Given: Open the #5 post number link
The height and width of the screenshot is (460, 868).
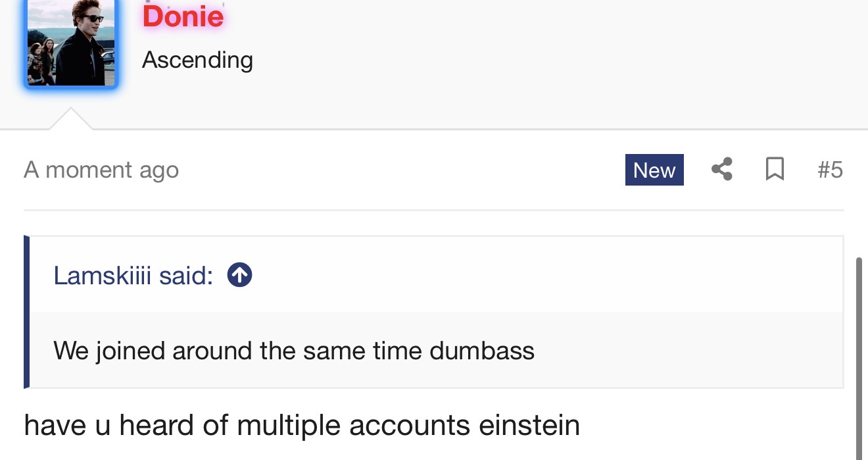Looking at the screenshot, I should coord(830,170).
